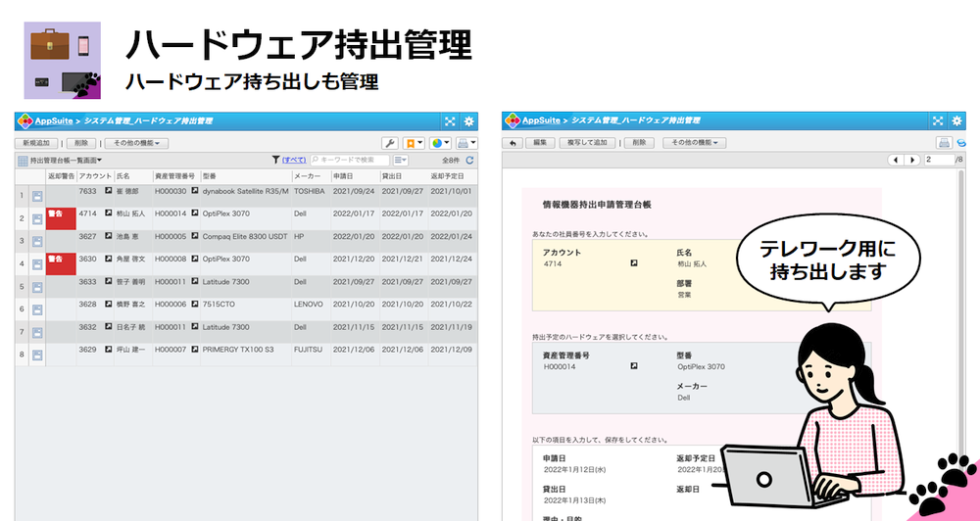Click the printer icon in right panel
Viewport: 980px width, 521px height.
(943, 143)
